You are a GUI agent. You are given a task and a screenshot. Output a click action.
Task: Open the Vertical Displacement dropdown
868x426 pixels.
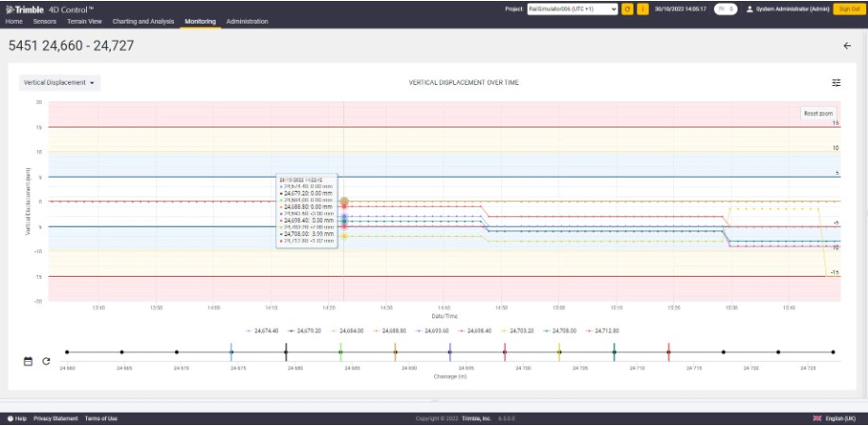click(60, 83)
